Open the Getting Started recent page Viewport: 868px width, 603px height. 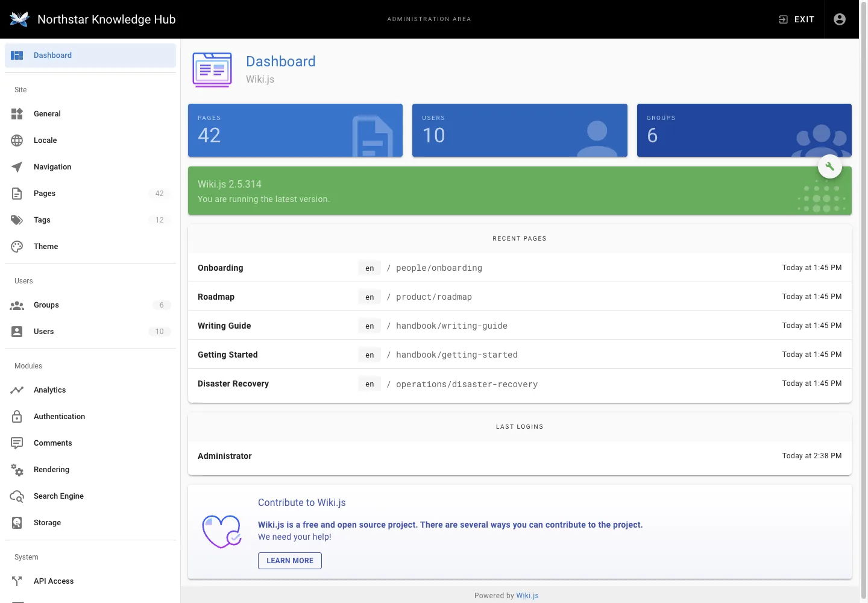(x=520, y=355)
